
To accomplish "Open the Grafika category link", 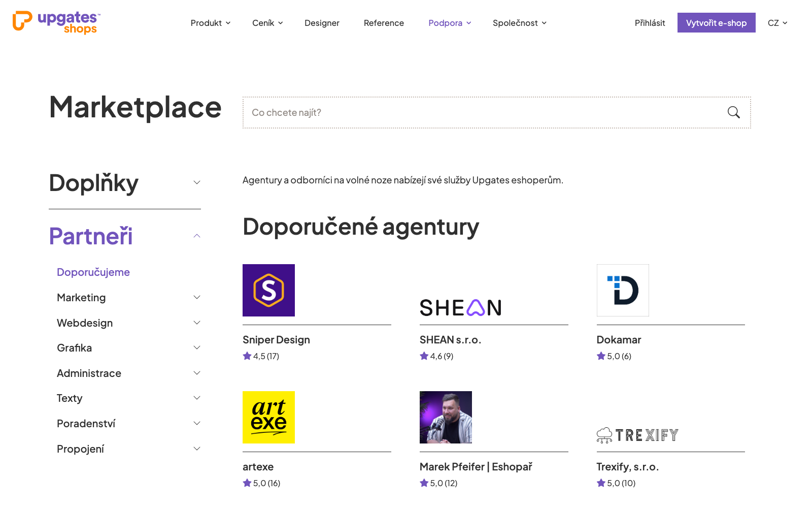I will click(74, 348).
